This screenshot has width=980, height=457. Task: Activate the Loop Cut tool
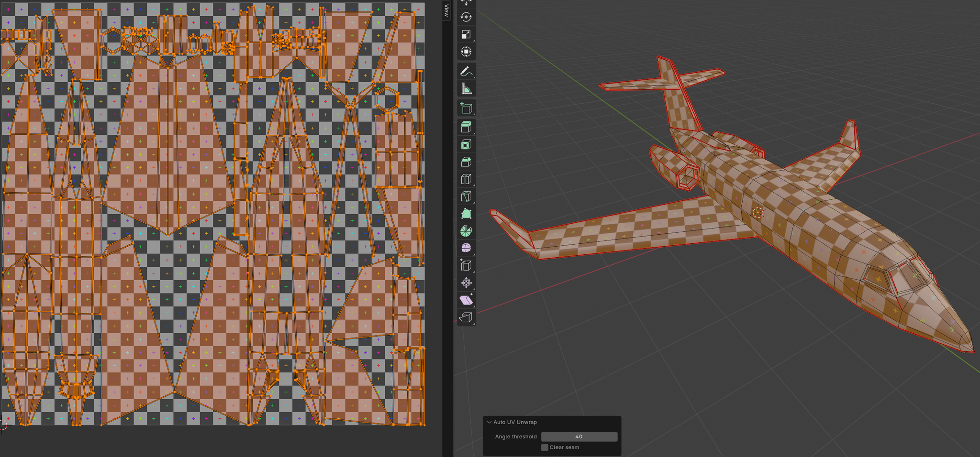click(x=467, y=179)
